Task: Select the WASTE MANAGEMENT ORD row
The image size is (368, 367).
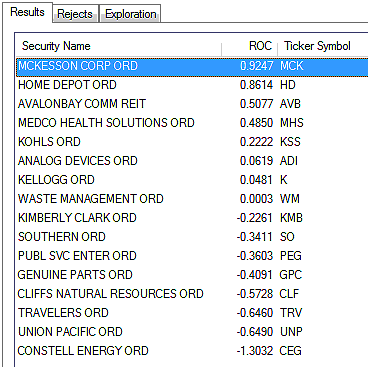Action: (x=192, y=199)
